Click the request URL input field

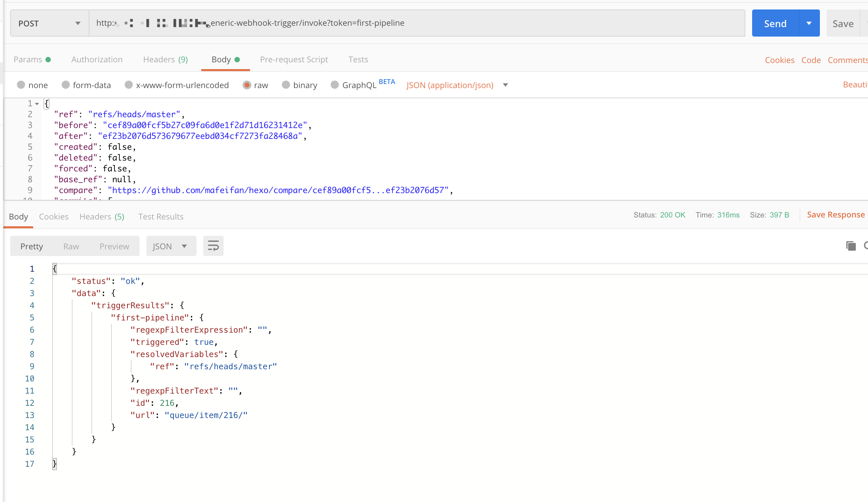(416, 23)
